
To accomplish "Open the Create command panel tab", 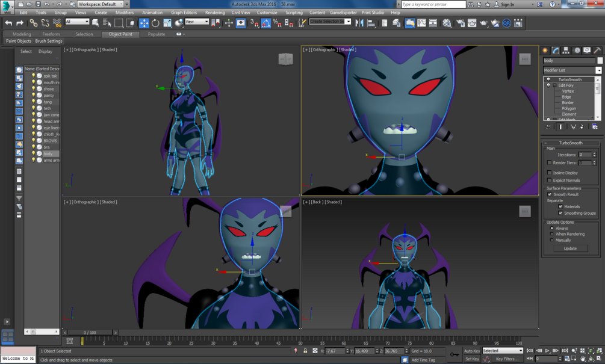I will (545, 51).
